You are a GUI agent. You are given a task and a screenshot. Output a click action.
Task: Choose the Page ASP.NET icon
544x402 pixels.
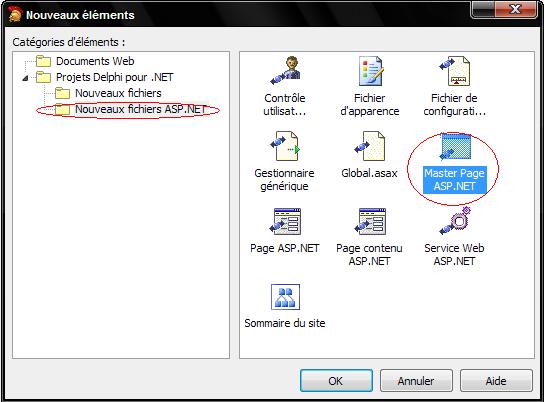pos(285,221)
